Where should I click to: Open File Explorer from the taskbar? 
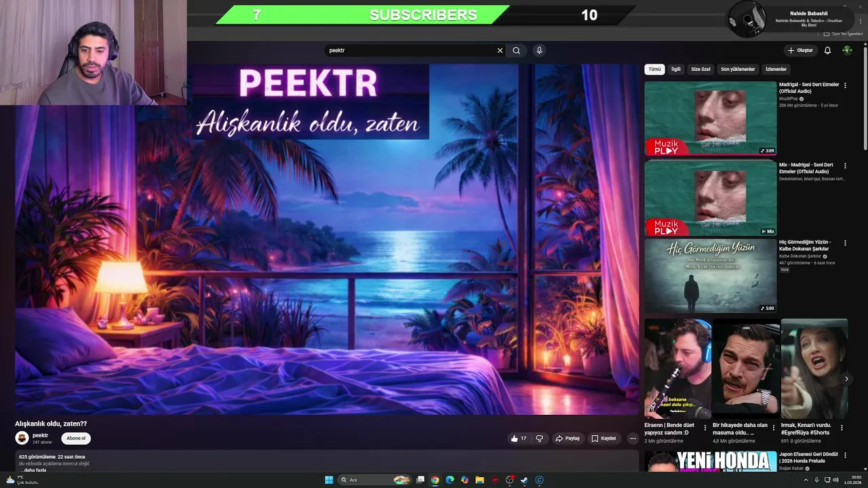[x=479, y=480]
